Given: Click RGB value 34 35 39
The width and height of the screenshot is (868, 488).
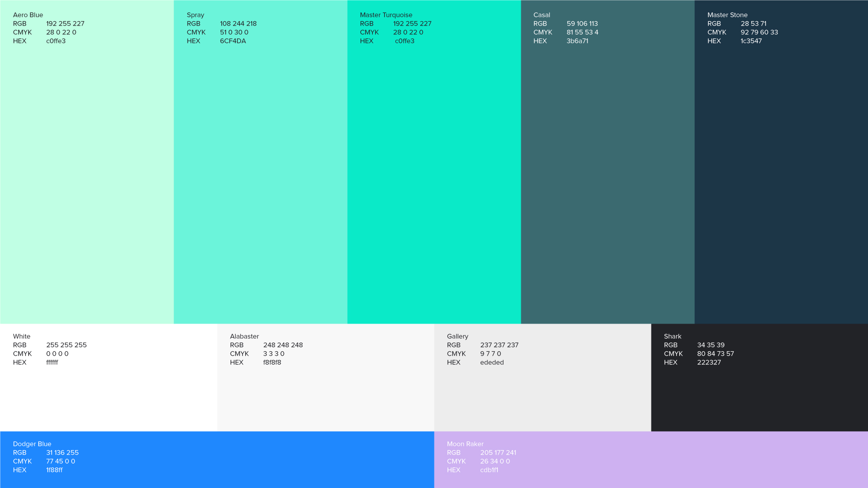Looking at the screenshot, I should tap(710, 345).
